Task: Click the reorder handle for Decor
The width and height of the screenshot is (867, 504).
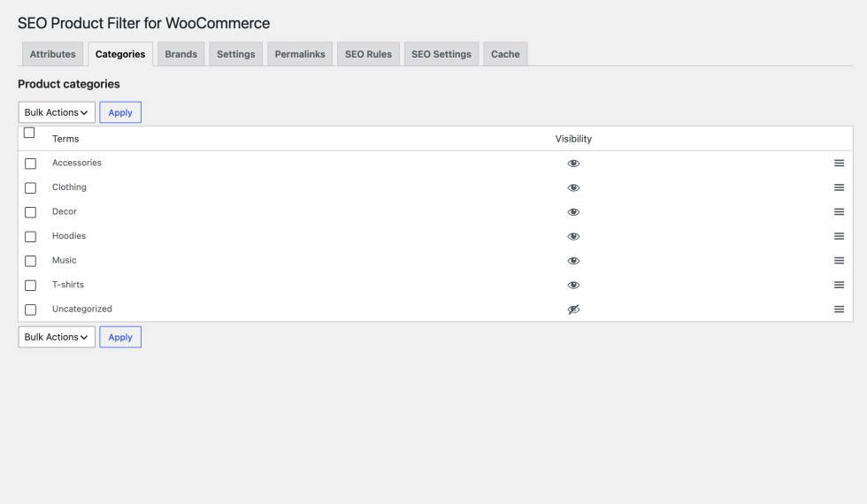Action: click(x=839, y=211)
